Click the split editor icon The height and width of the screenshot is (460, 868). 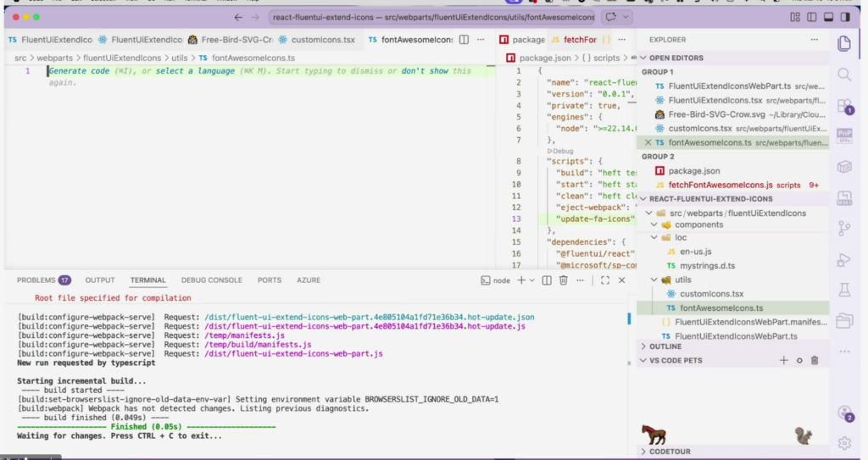pyautogui.click(x=465, y=39)
